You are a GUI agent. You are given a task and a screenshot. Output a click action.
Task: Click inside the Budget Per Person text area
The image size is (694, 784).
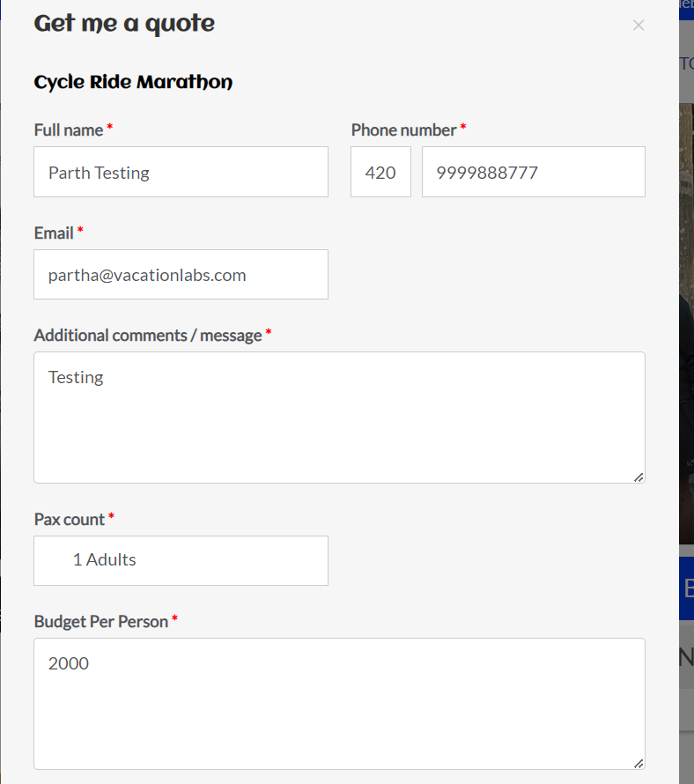click(339, 704)
